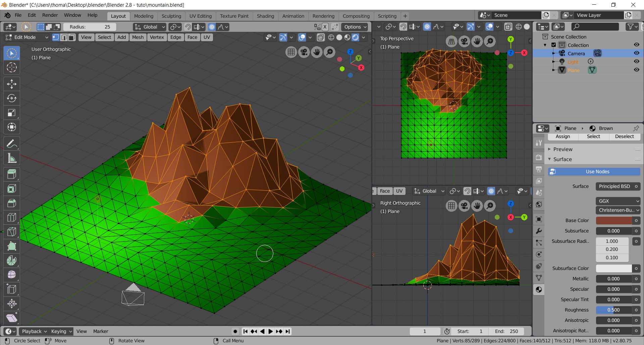Uncheck the Collection exclude checkbox
Image resolution: width=644 pixels, height=345 pixels.
tap(554, 45)
